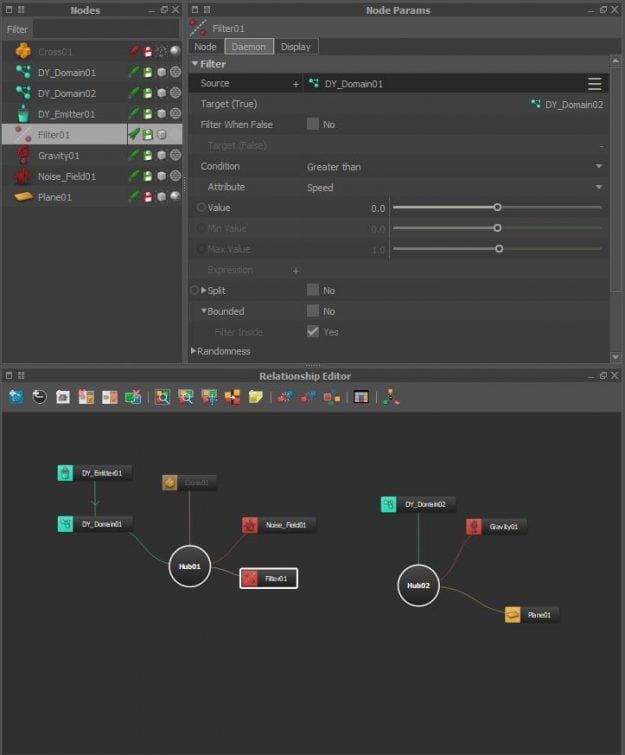
Task: Click the Node Params scrollbar down arrow
Action: tap(615, 357)
